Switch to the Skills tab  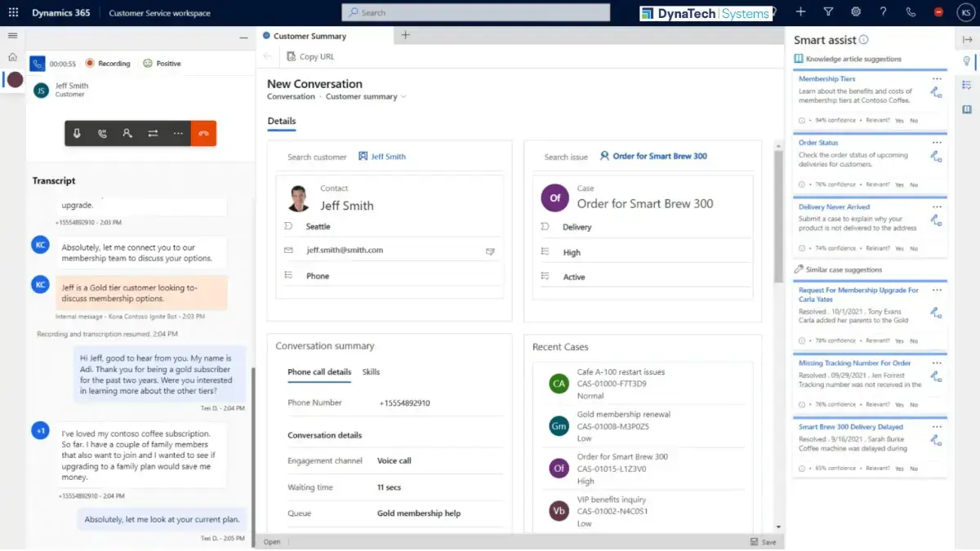point(371,371)
